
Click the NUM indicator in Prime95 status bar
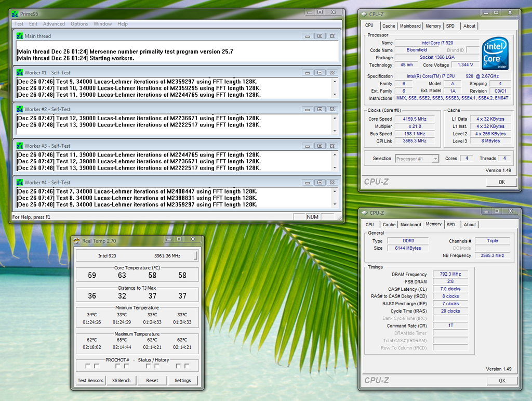(x=312, y=217)
